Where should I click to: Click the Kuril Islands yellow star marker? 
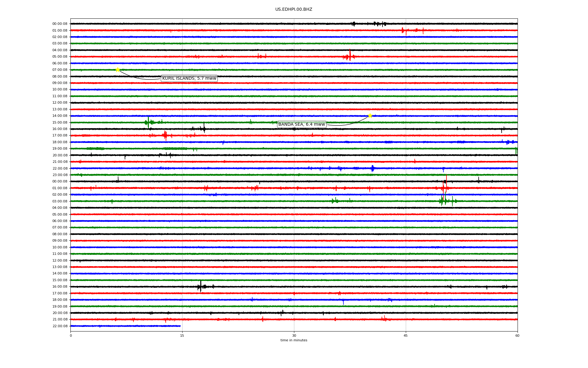click(x=118, y=70)
